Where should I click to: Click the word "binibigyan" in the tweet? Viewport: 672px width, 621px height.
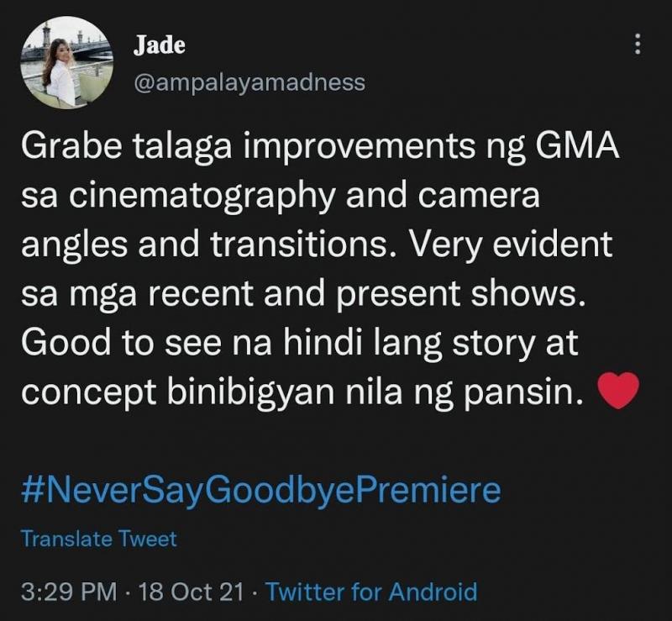(250, 392)
